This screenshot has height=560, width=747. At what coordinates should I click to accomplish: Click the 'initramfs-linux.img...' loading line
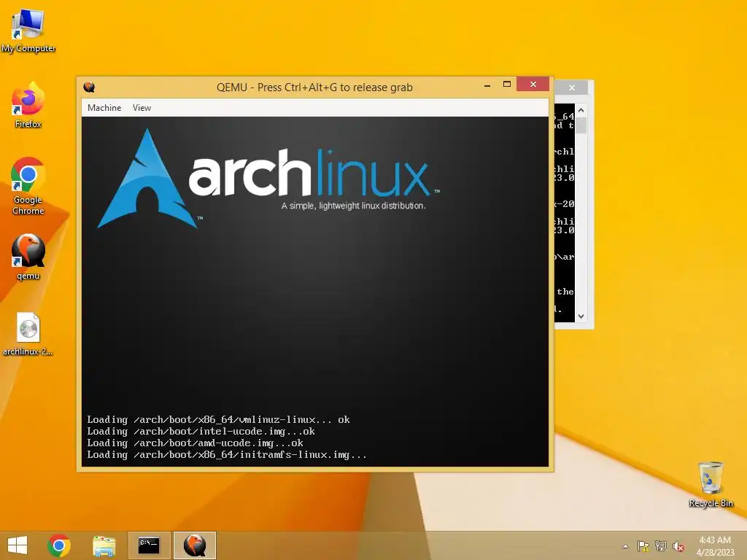tap(227, 455)
